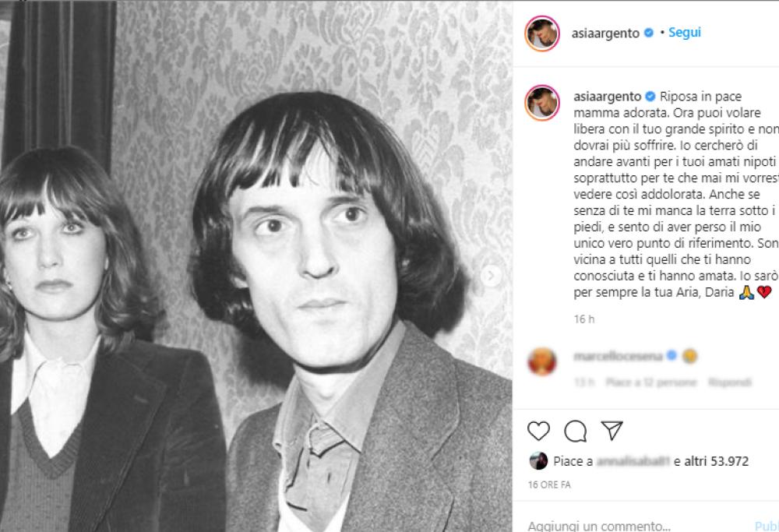Advance to the next photo in the carousel
Image resolution: width=779 pixels, height=532 pixels.
(x=492, y=276)
